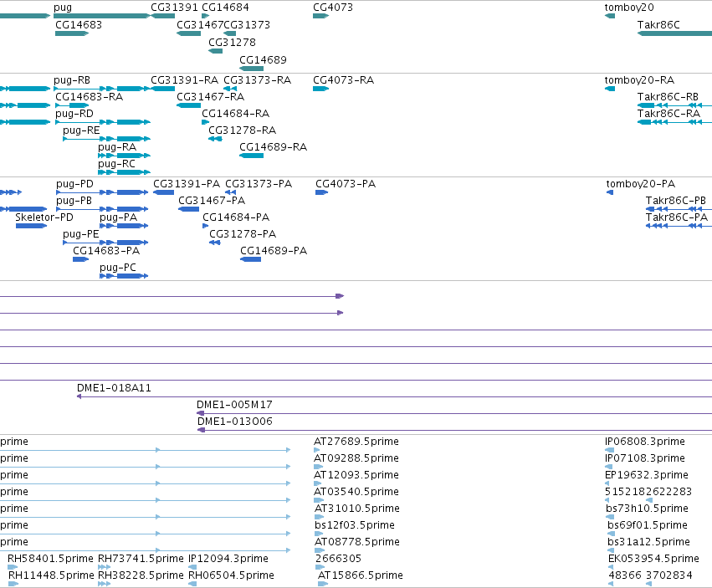
Task: Click the CG31391-RA transcript label
Action: (184, 80)
